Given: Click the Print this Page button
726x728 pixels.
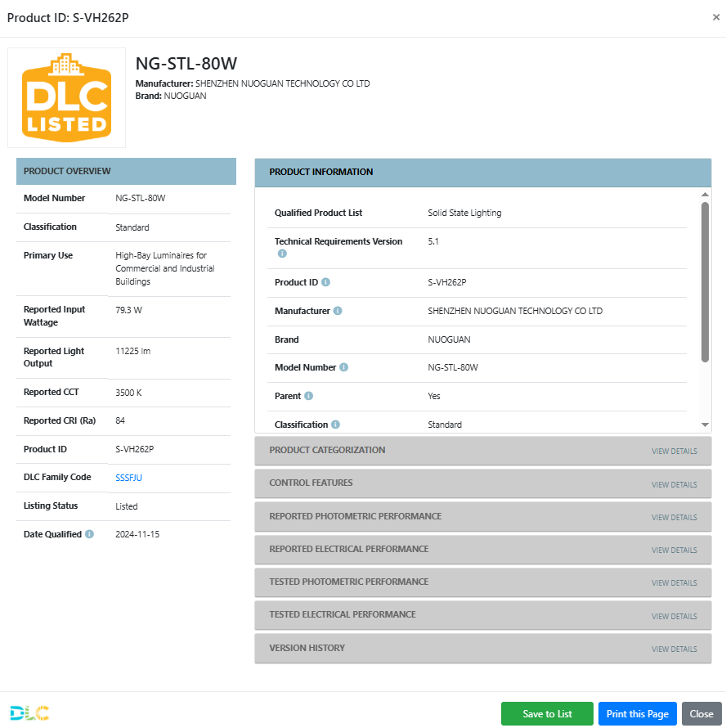Looking at the screenshot, I should tap(638, 713).
